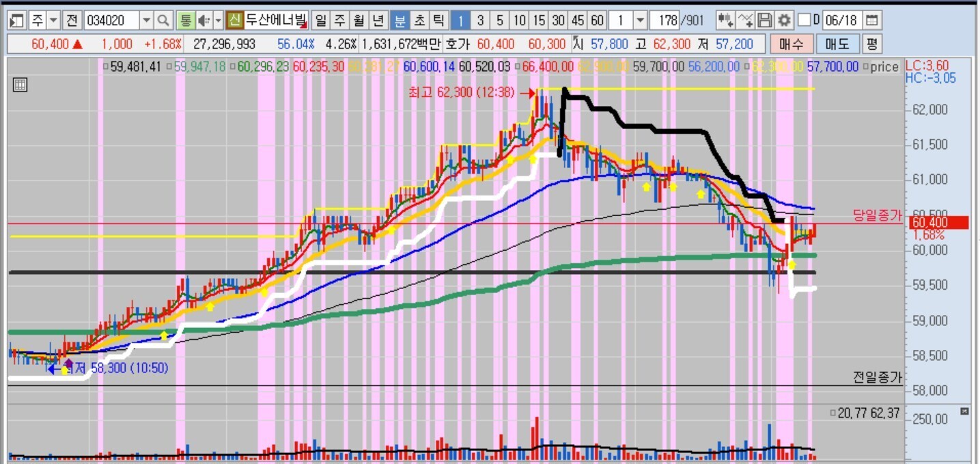This screenshot has height=464, width=980.
Task: Click the bar count 178 input field
Action: point(664,20)
